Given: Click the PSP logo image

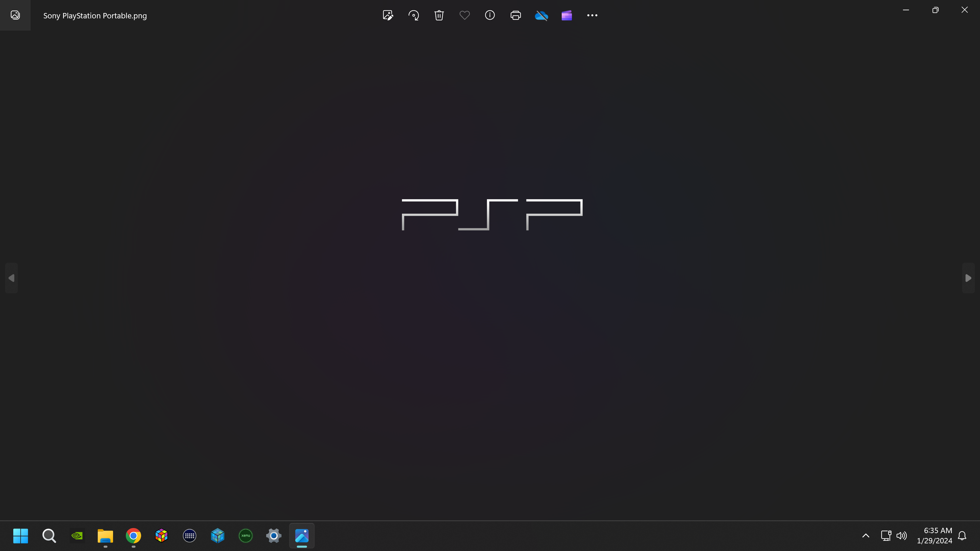Looking at the screenshot, I should [x=492, y=215].
